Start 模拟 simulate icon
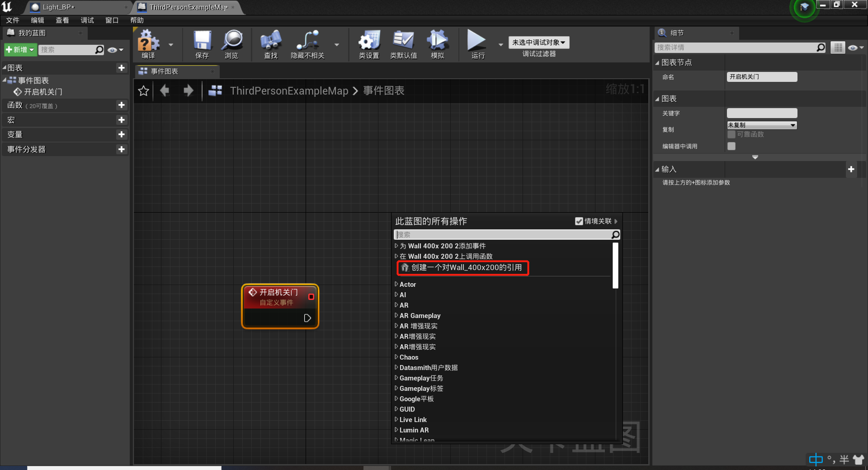868x470 pixels. pos(437,44)
